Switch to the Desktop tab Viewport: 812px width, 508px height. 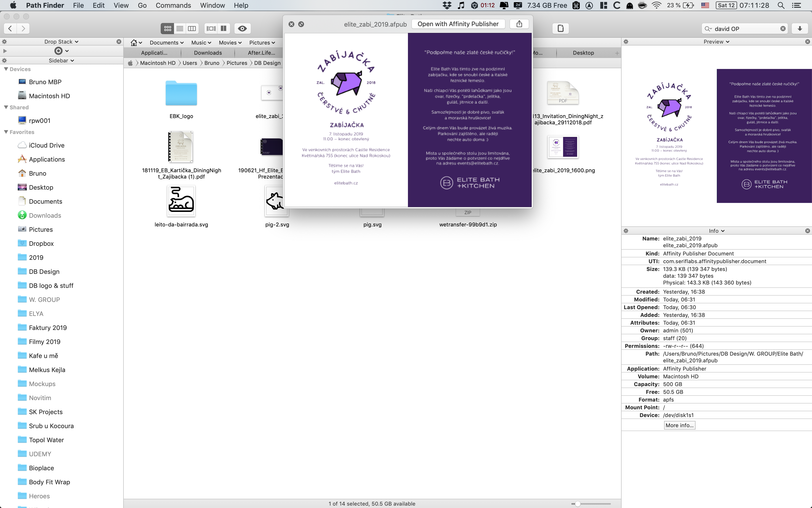583,53
